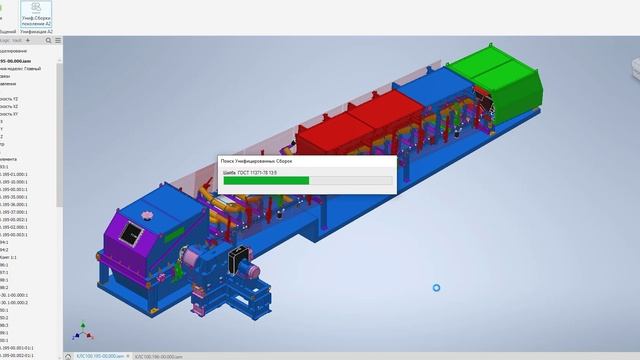640x360 pixels.
Task: Go to Home via the house icon
Action: (68, 357)
